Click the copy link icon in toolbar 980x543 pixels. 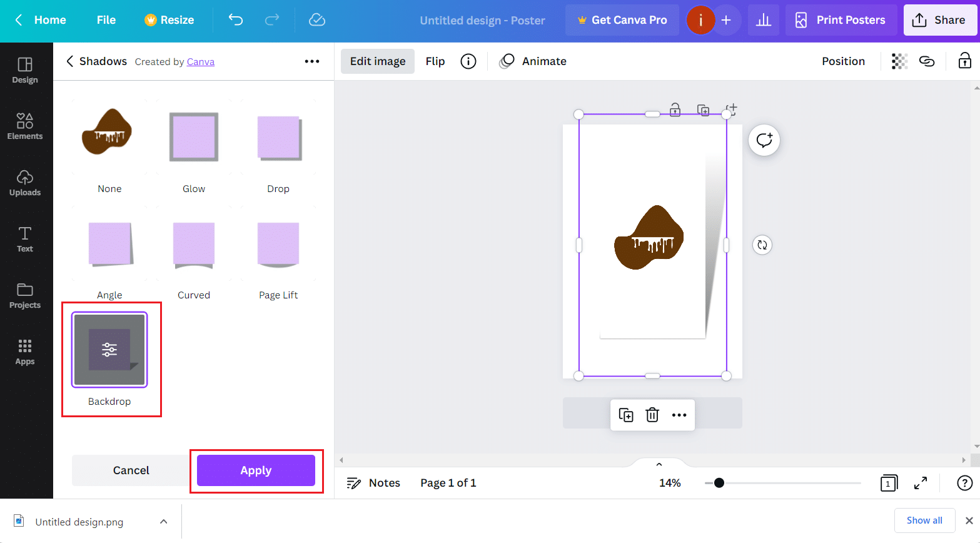[927, 61]
